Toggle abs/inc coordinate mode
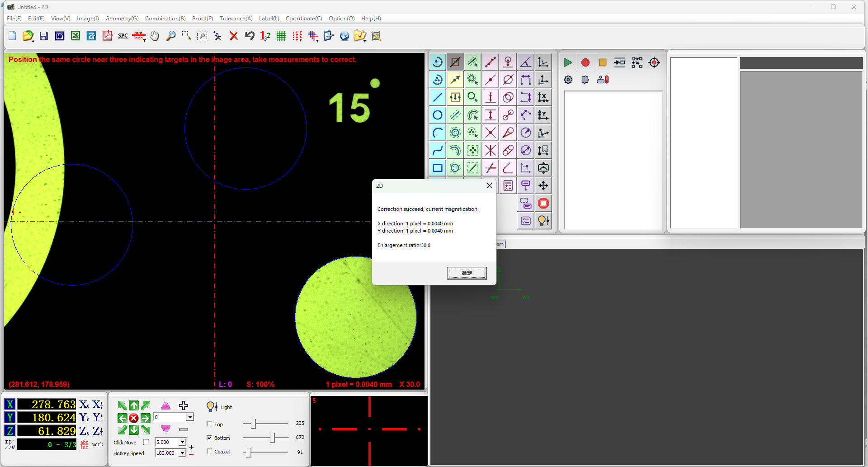The width and height of the screenshot is (868, 467). click(x=85, y=444)
